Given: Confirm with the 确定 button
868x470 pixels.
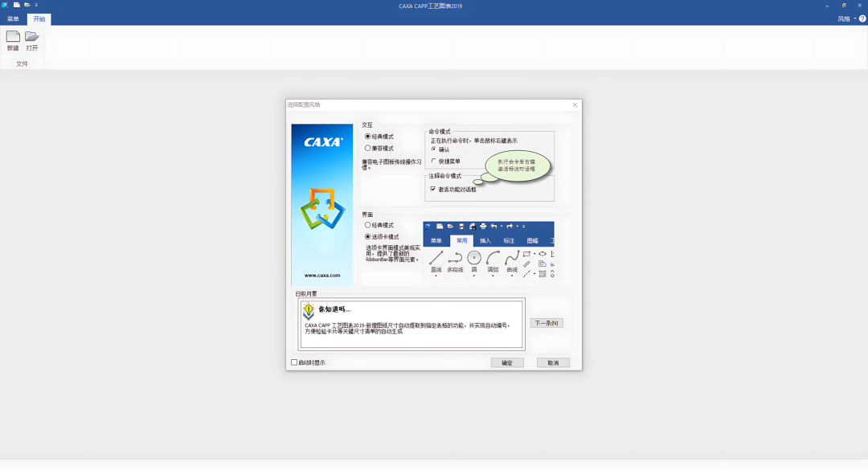Looking at the screenshot, I should tap(507, 362).
